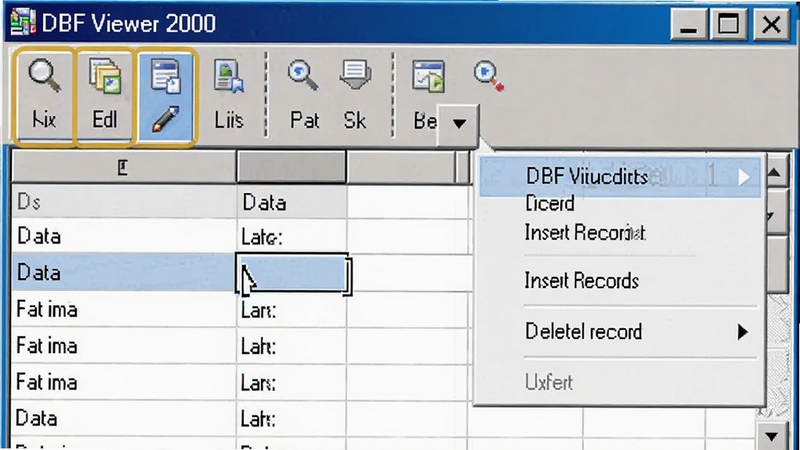Click the minimize window button
This screenshot has height=450, width=800.
tap(688, 24)
